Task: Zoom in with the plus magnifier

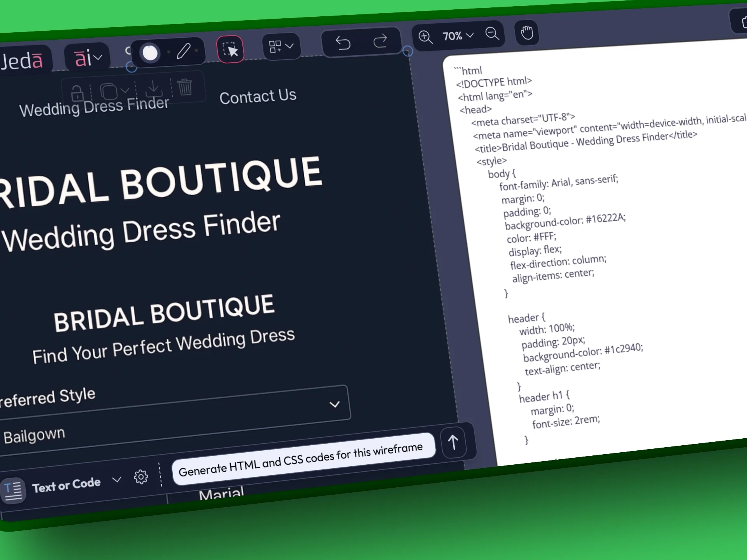Action: [425, 37]
